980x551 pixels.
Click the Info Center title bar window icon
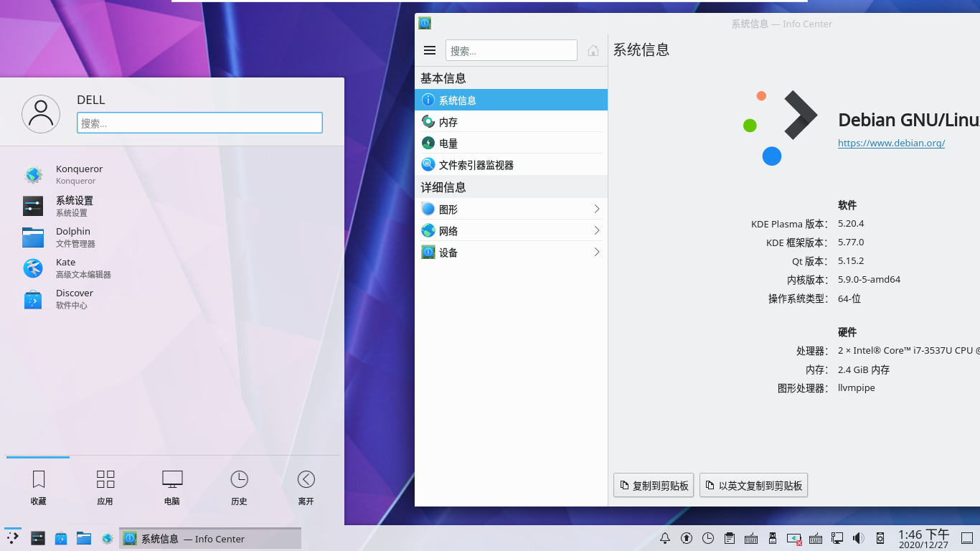425,24
